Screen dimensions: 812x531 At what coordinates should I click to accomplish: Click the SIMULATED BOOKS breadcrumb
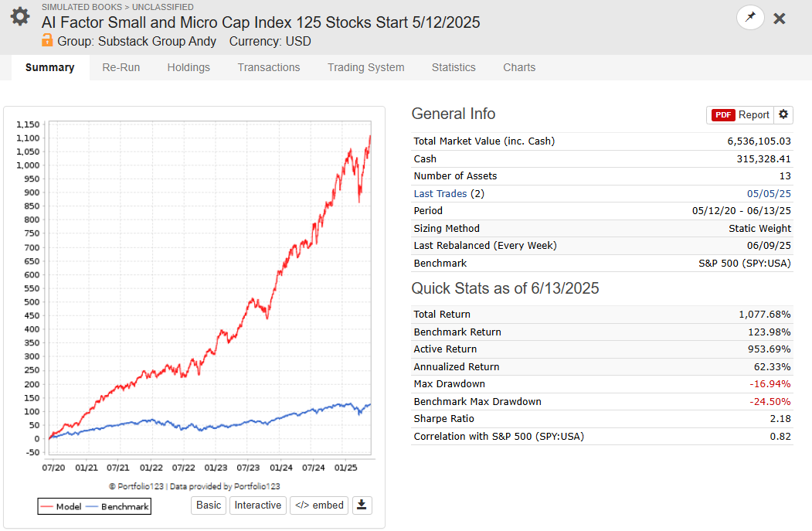pyautogui.click(x=82, y=7)
